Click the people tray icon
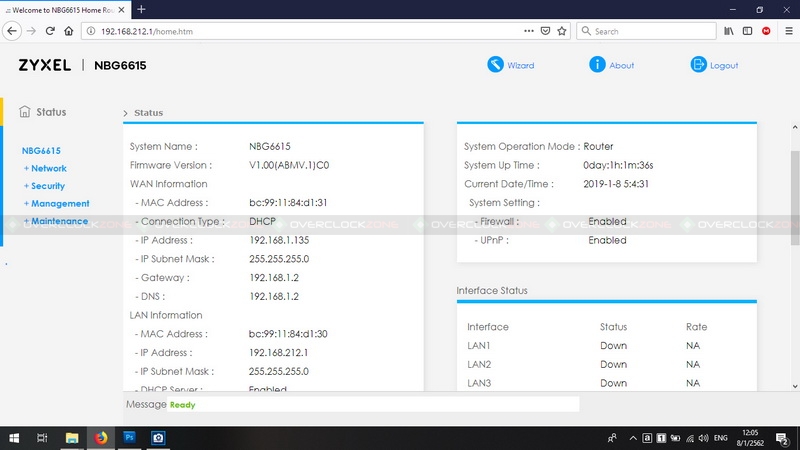 coord(612,438)
